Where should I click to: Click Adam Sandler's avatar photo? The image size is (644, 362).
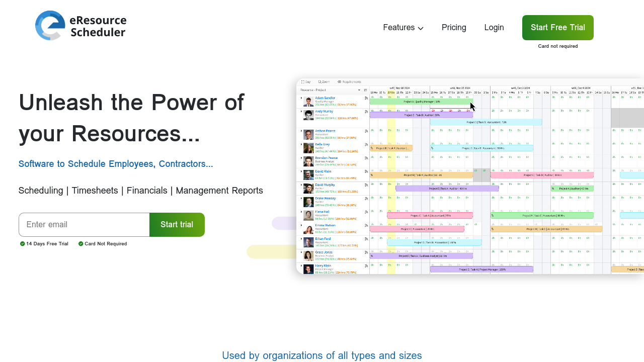[x=308, y=102]
